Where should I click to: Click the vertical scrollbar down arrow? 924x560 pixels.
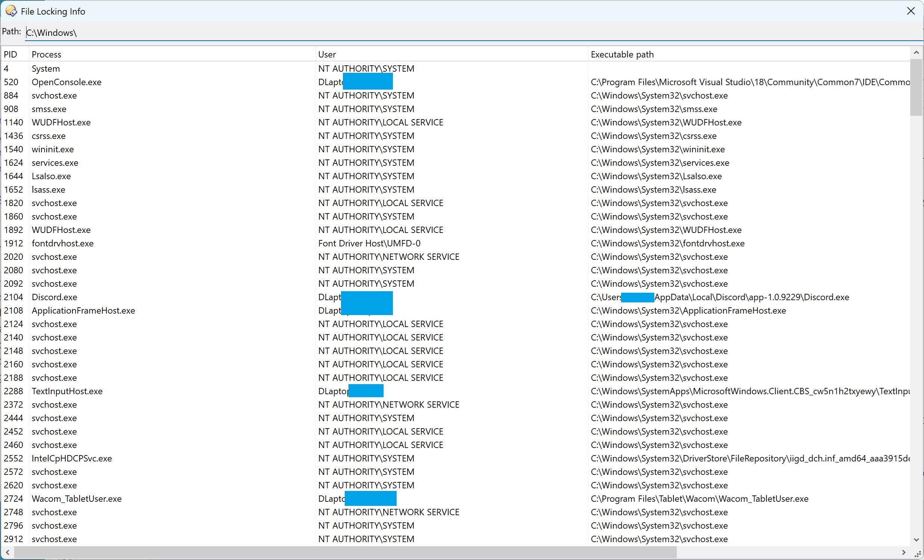click(x=917, y=540)
